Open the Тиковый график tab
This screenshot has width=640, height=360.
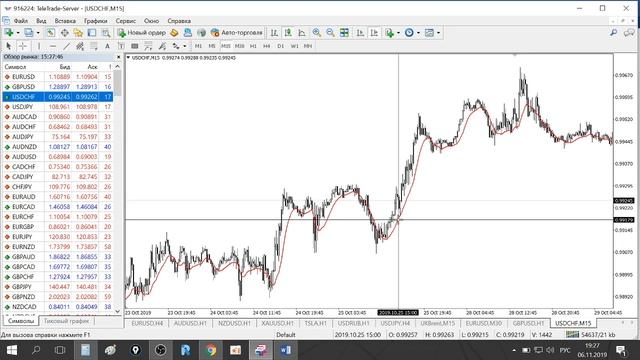click(x=66, y=321)
